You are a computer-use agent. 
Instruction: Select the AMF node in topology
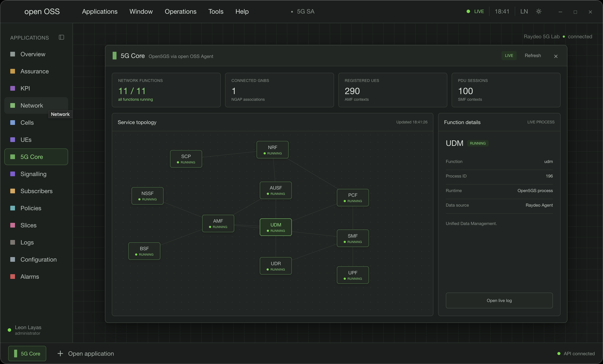click(218, 223)
